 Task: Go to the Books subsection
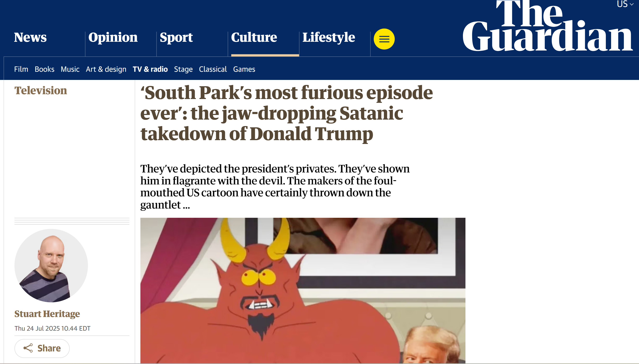44,69
